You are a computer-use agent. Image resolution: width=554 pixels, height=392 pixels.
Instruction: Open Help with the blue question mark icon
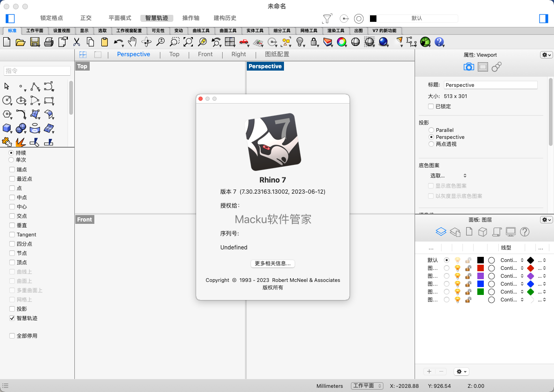coord(439,42)
